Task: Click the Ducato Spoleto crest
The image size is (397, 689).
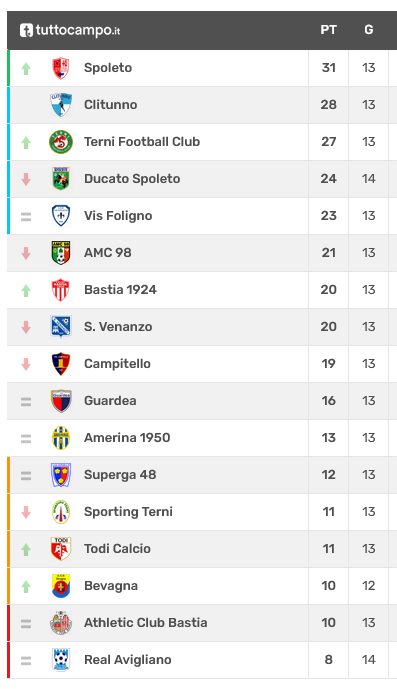Action: [61, 179]
